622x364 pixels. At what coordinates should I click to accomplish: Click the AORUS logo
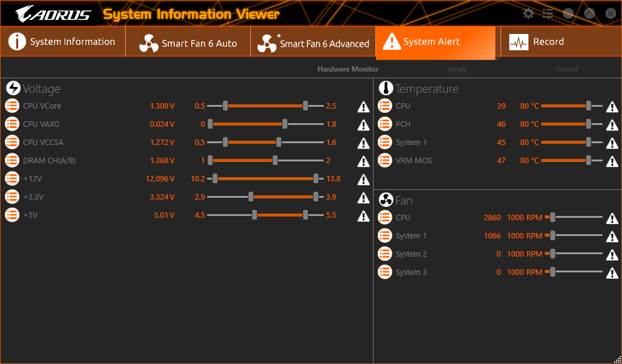tap(53, 15)
